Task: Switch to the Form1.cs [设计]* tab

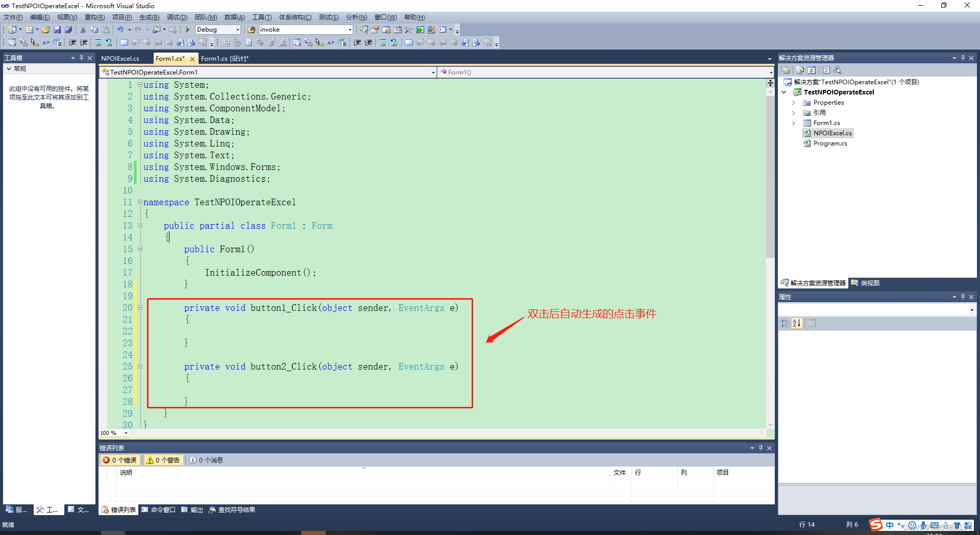Action: click(225, 59)
